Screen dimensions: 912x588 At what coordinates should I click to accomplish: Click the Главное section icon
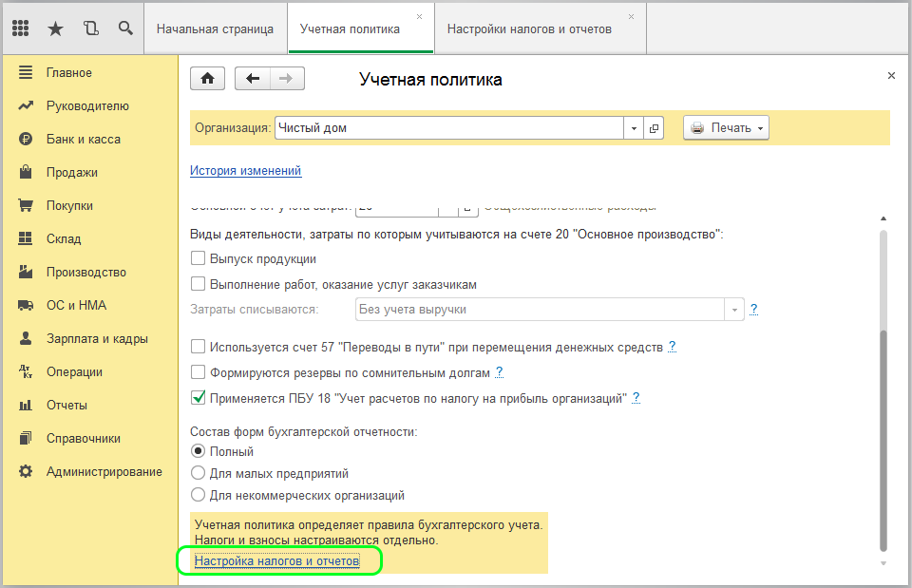point(25,72)
